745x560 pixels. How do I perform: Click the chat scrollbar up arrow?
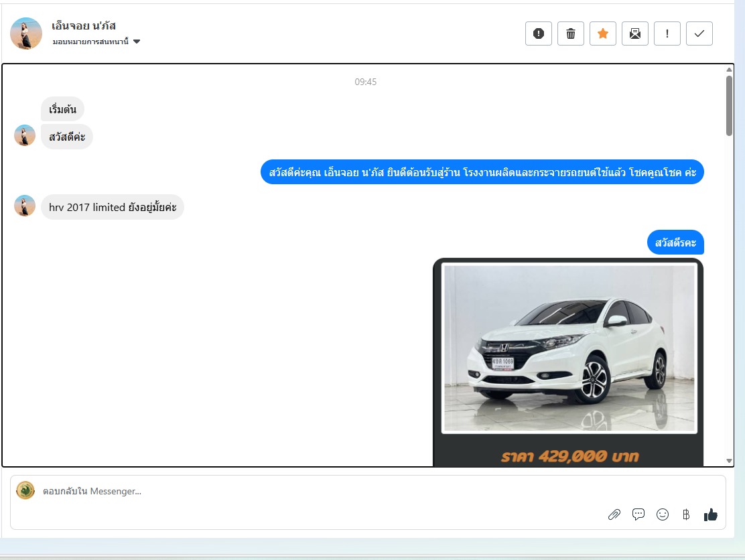click(729, 70)
